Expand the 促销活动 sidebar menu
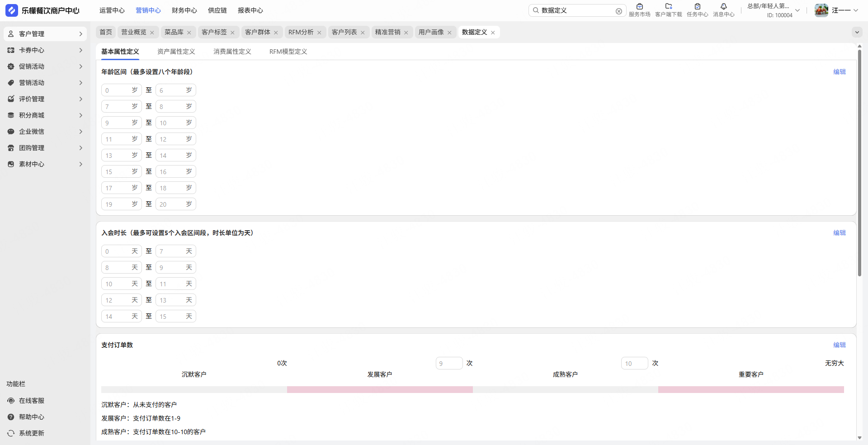Viewport: 868px width, 445px height. click(x=81, y=66)
